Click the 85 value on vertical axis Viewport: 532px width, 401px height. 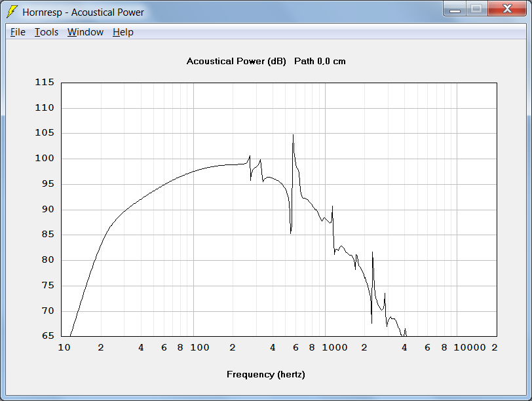pos(48,234)
